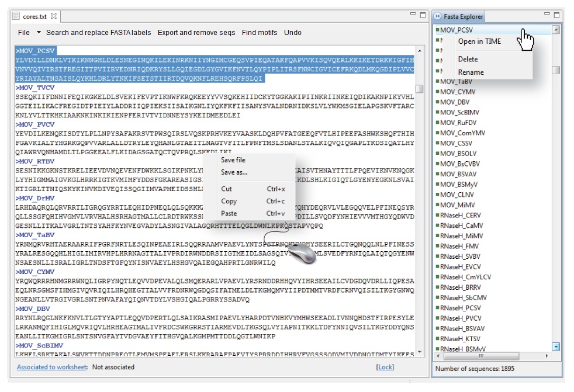The height and width of the screenshot is (392, 574).
Task: Click the 'Associated to worksheet' link
Action: [52, 367]
